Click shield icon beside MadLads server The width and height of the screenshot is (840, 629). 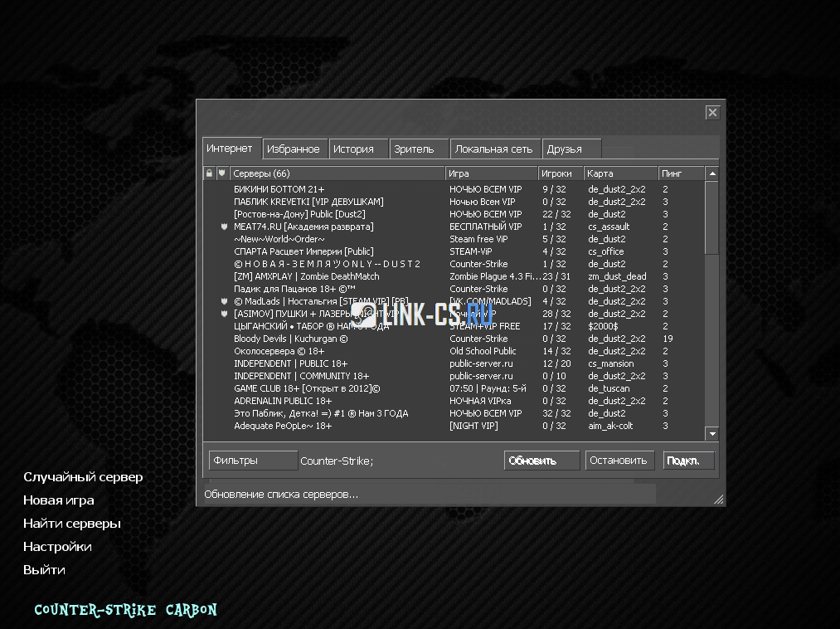[x=224, y=301]
